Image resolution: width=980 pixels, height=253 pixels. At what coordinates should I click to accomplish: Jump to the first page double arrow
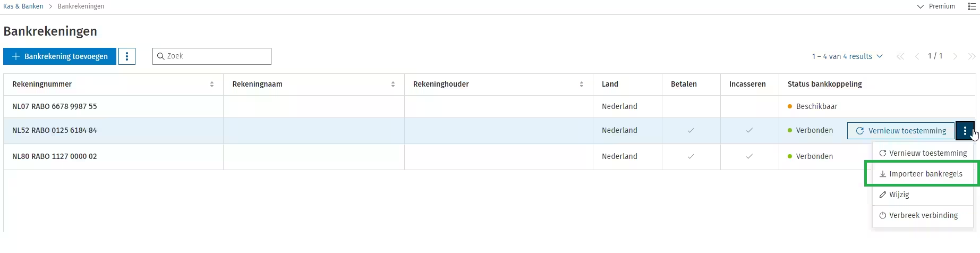900,56
